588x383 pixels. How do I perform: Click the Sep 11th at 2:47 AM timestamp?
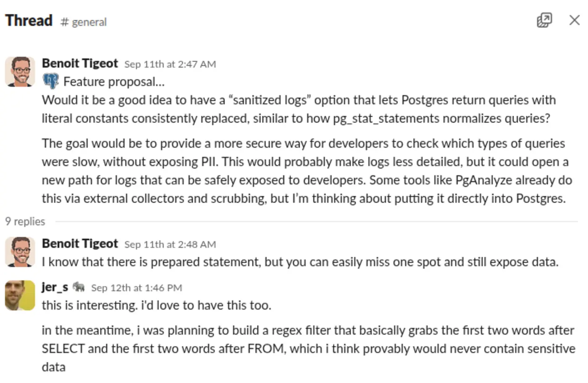tap(170, 64)
